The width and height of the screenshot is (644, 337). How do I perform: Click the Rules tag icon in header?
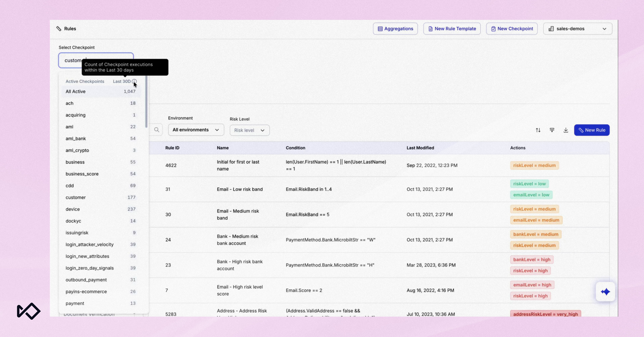pyautogui.click(x=59, y=29)
